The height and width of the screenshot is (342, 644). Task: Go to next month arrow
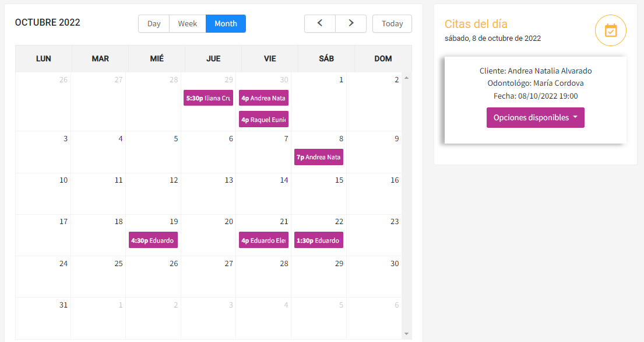coord(351,23)
